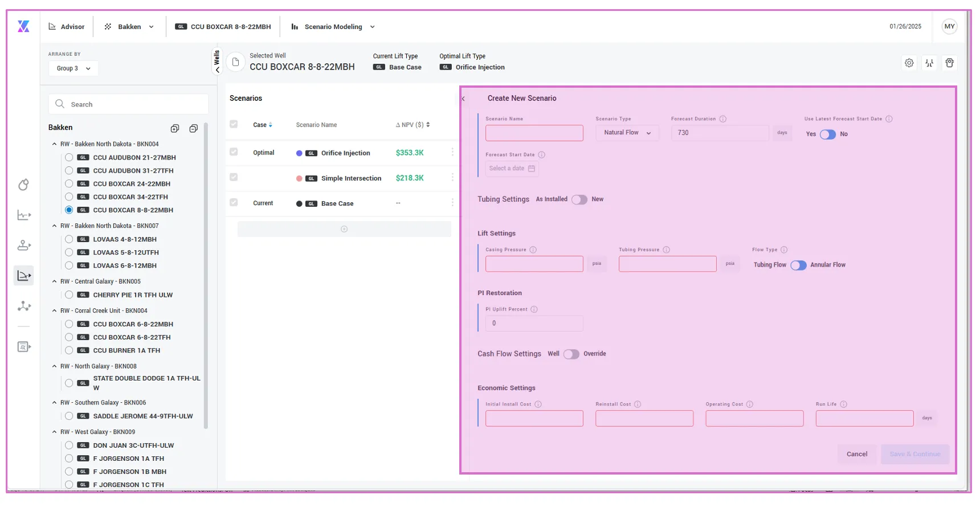Open Simple Intersection row's three-dot menu
The height and width of the screenshot is (507, 980).
tap(452, 177)
